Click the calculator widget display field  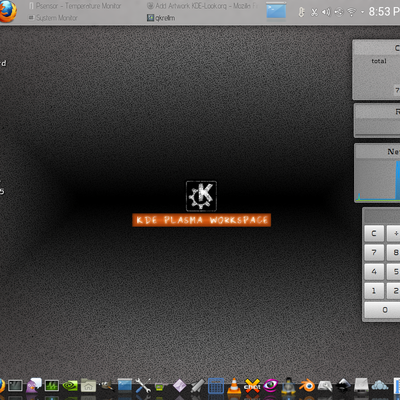click(x=382, y=216)
